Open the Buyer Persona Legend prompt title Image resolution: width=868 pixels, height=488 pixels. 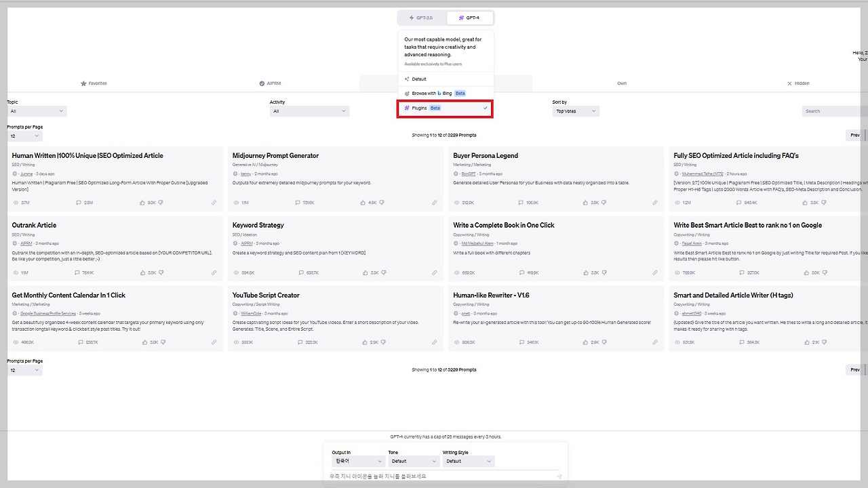pos(486,156)
